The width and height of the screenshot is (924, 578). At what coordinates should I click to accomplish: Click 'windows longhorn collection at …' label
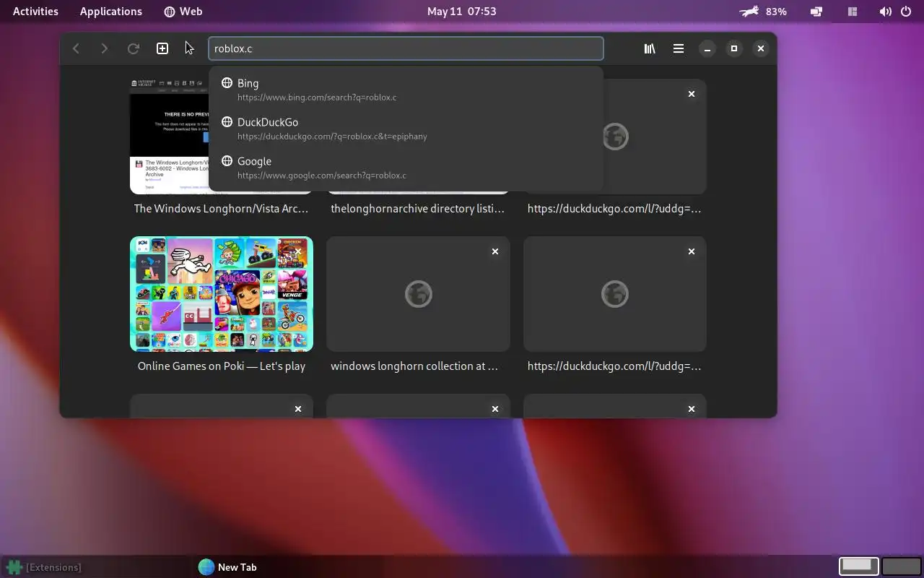click(414, 366)
